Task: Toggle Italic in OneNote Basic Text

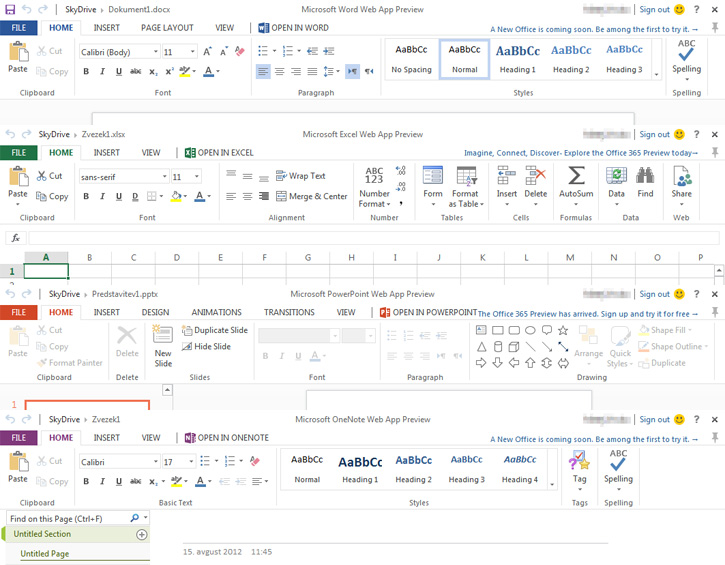Action: coord(102,482)
